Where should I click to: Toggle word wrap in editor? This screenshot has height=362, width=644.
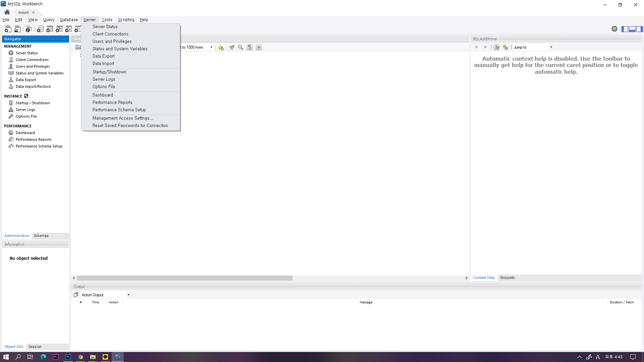tap(259, 47)
